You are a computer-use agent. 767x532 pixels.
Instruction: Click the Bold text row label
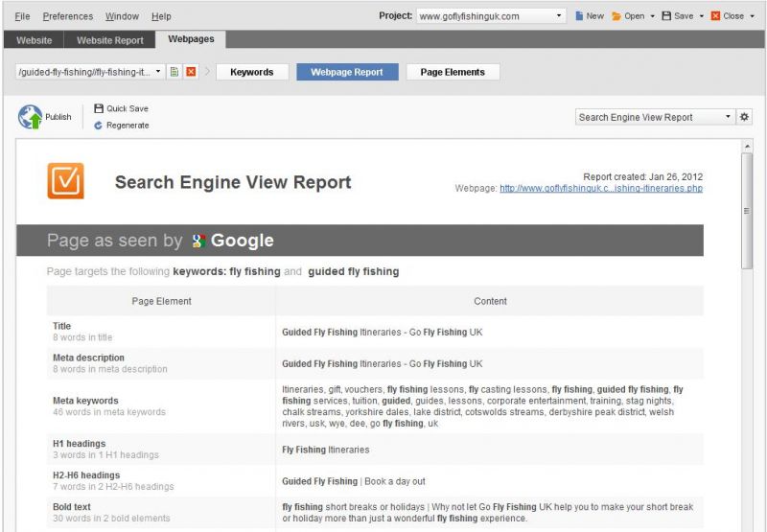point(71,507)
